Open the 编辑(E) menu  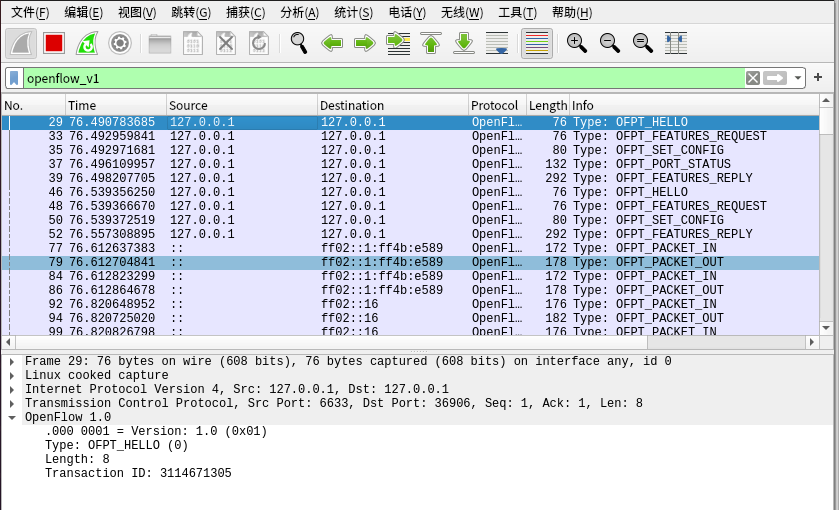tap(83, 12)
